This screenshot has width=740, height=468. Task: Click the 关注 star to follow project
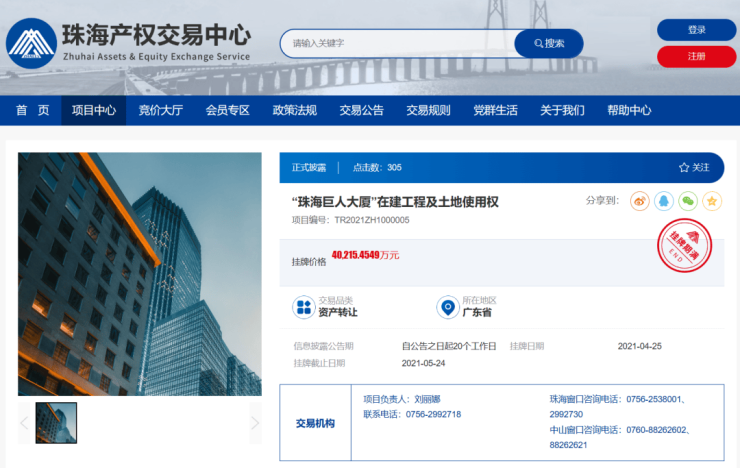point(694,167)
